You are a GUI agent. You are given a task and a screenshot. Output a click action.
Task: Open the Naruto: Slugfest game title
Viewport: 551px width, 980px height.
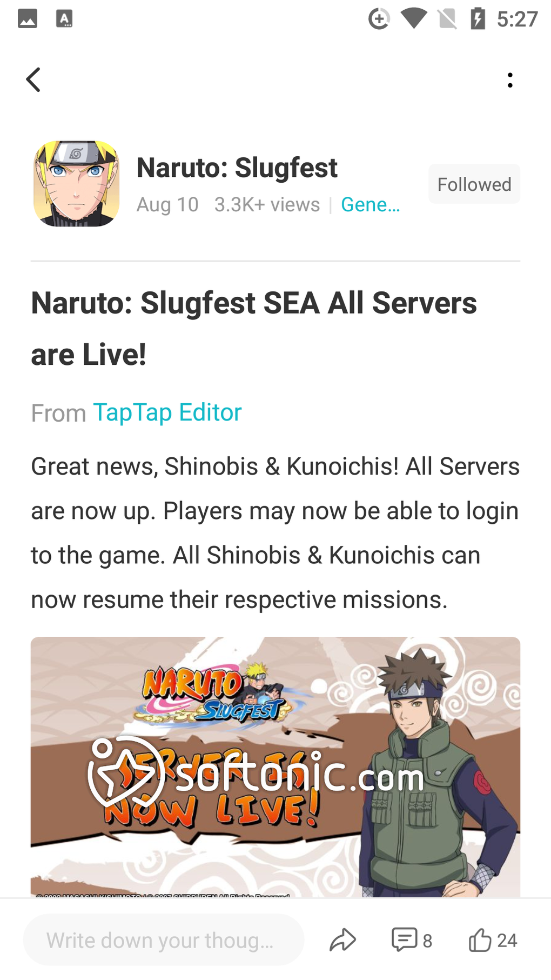coord(237,168)
